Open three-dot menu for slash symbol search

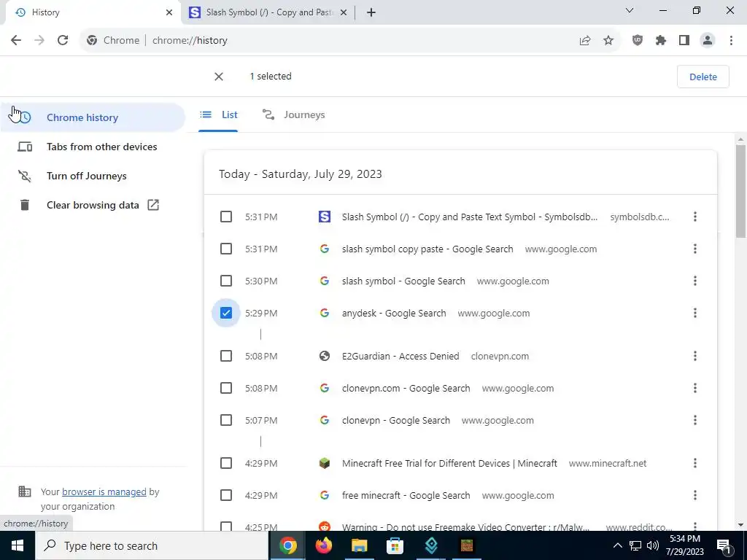click(695, 281)
